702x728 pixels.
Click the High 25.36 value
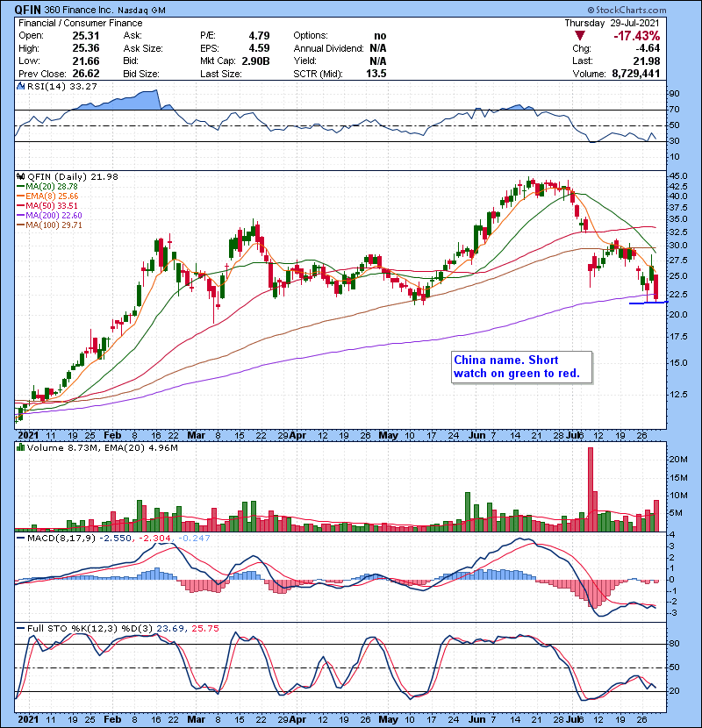click(86, 48)
